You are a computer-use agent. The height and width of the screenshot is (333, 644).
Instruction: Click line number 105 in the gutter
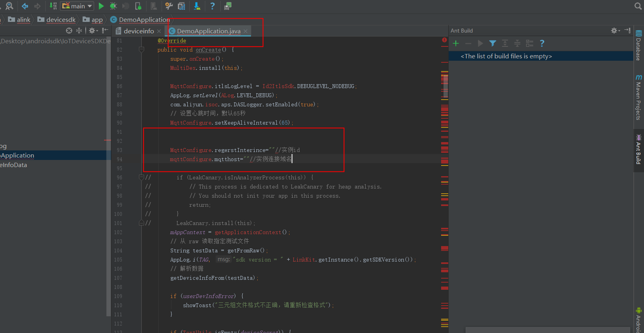point(118,260)
